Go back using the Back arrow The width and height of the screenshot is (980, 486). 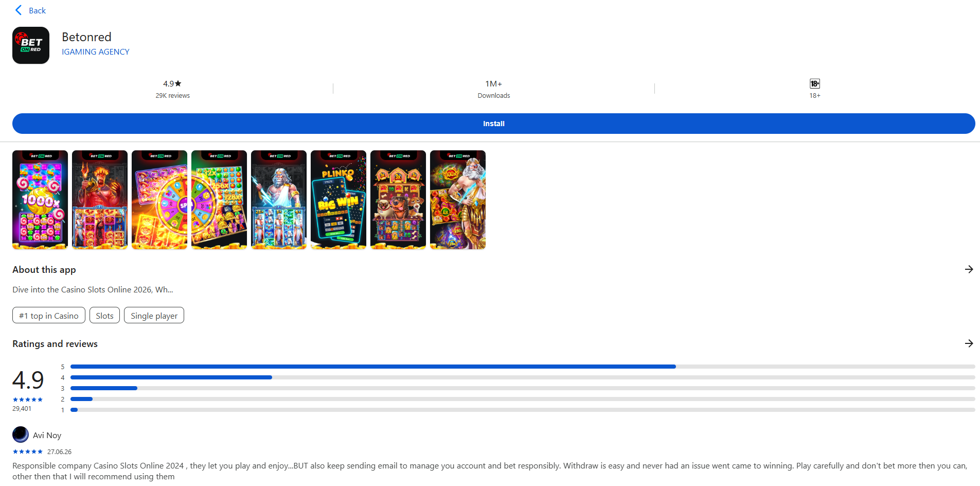30,10
